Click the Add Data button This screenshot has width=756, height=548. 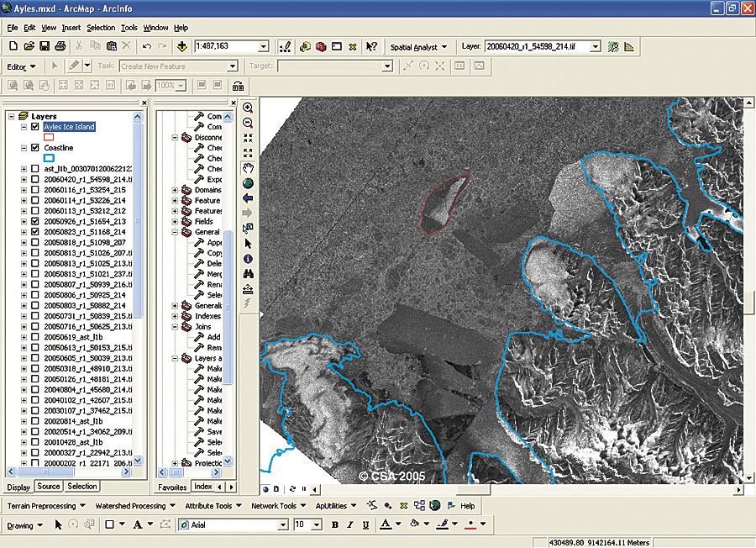[x=183, y=46]
